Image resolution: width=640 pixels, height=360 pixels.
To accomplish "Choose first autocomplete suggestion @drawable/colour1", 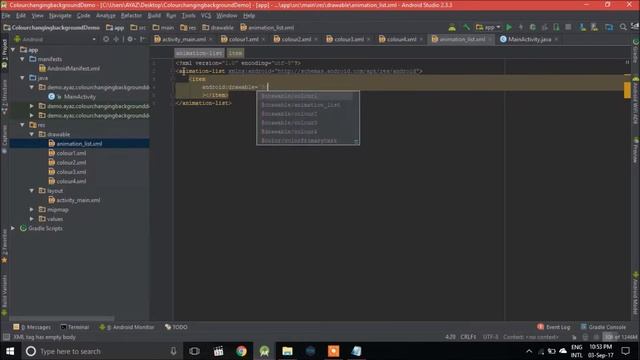I will click(x=307, y=96).
